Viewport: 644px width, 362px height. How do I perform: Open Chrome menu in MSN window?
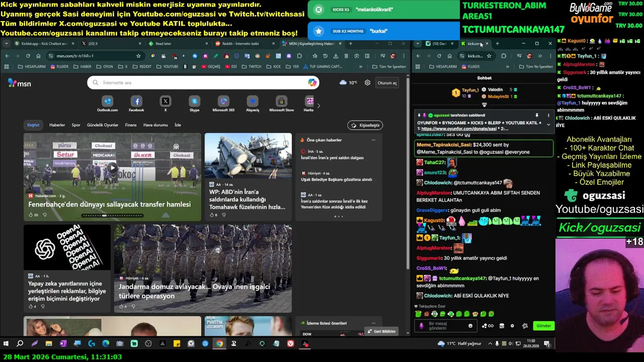pos(404,56)
